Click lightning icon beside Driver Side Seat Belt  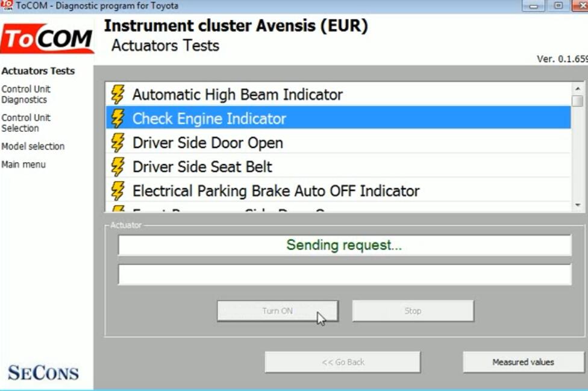tap(117, 167)
